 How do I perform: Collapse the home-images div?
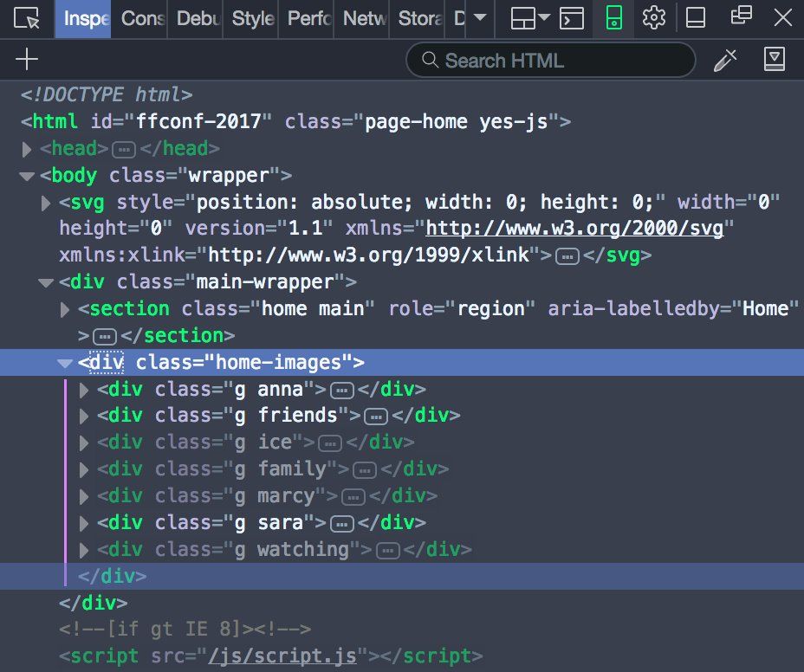coord(65,364)
